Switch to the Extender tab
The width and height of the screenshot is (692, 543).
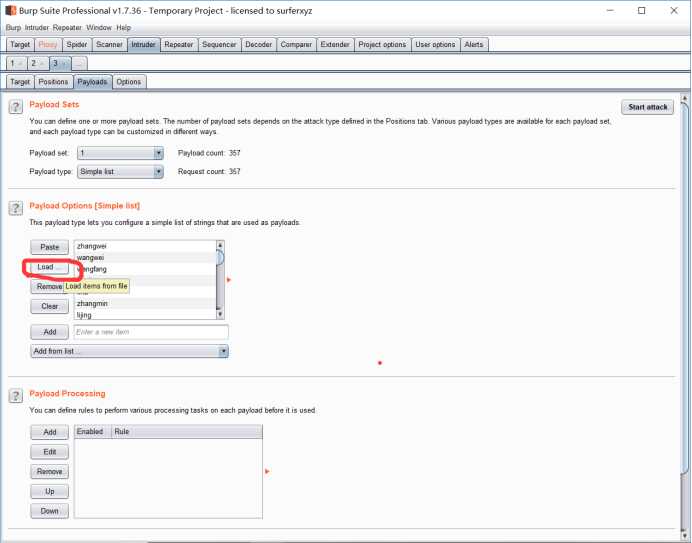[335, 45]
